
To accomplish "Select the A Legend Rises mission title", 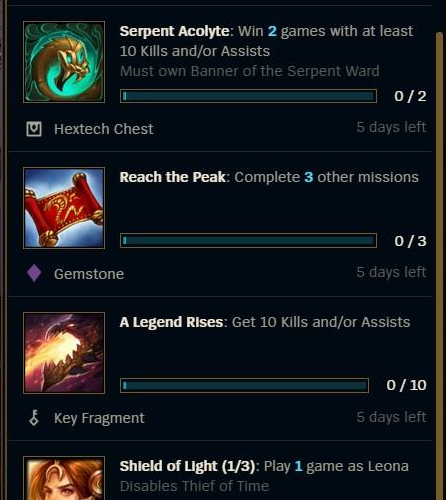I will tap(171, 322).
